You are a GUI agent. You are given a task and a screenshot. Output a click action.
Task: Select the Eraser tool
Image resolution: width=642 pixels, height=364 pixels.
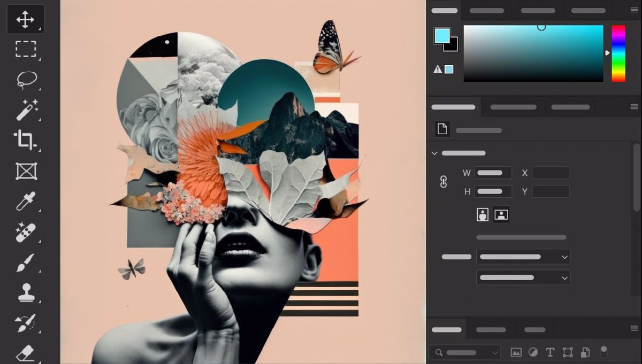coord(25,353)
